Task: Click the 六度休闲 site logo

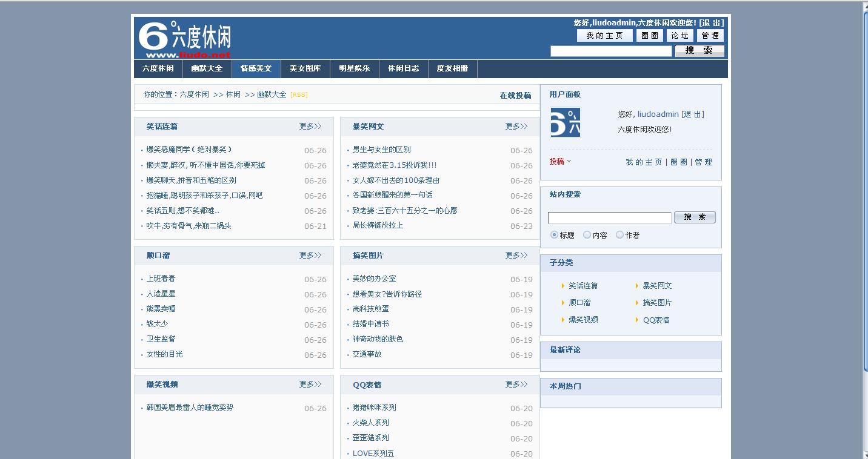Action: [x=184, y=39]
